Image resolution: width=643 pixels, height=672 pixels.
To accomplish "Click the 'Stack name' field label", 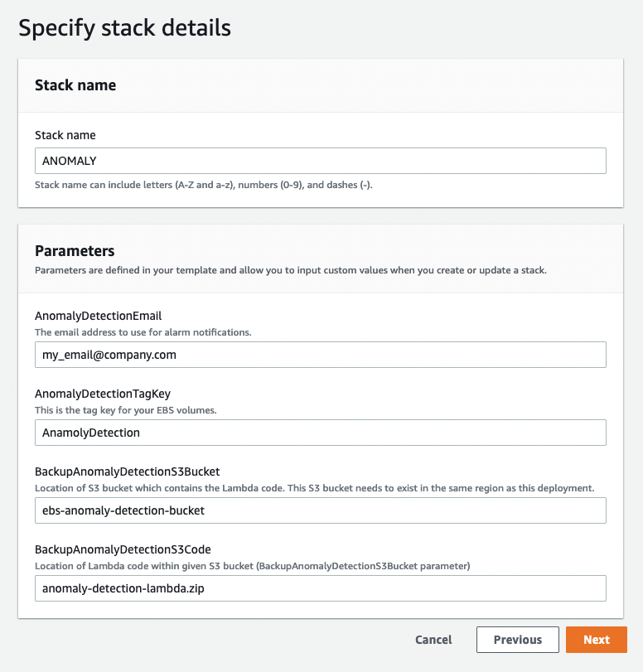I will pyautogui.click(x=65, y=134).
